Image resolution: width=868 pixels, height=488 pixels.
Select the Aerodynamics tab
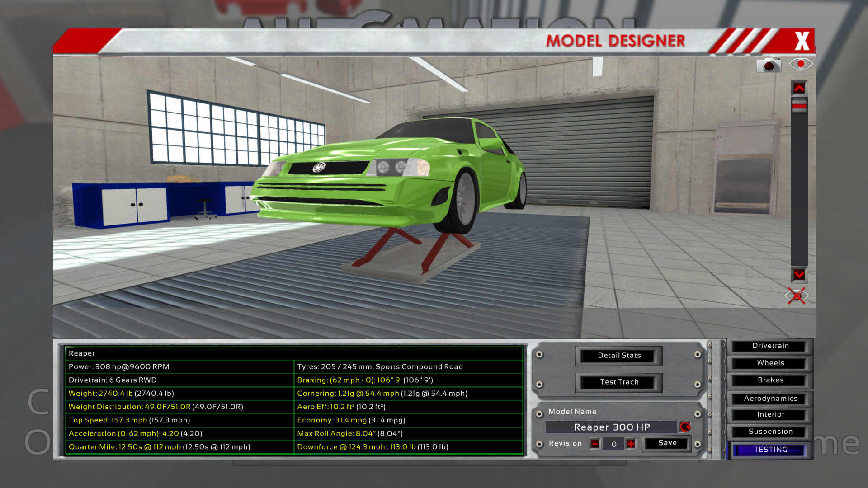tap(770, 399)
